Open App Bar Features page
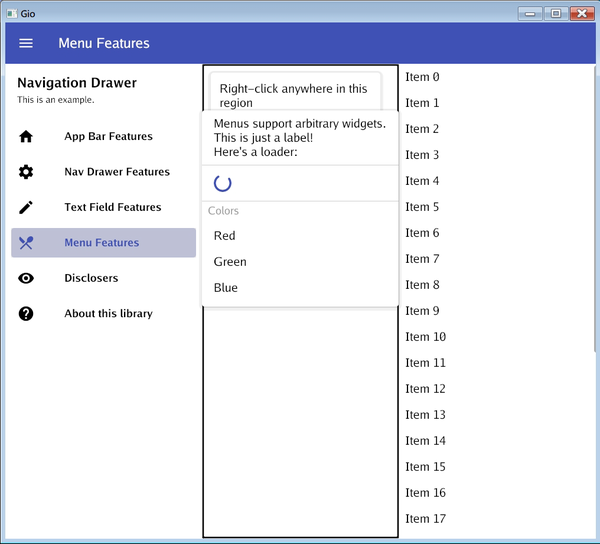The image size is (600, 544). click(108, 137)
